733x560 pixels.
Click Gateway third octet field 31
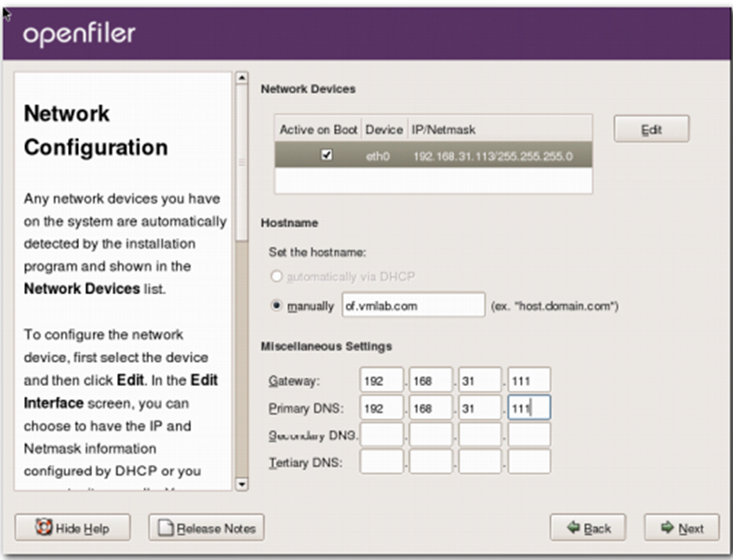(x=480, y=380)
